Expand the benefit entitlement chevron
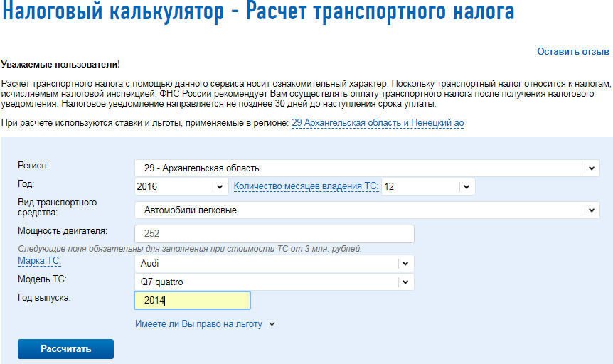 pos(272,324)
